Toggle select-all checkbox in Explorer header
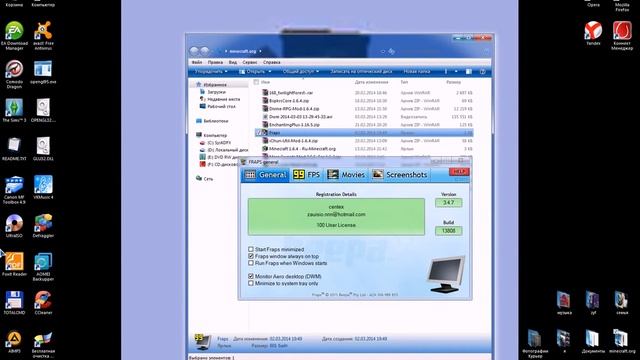Image resolution: width=640 pixels, height=360 pixels. [256, 82]
